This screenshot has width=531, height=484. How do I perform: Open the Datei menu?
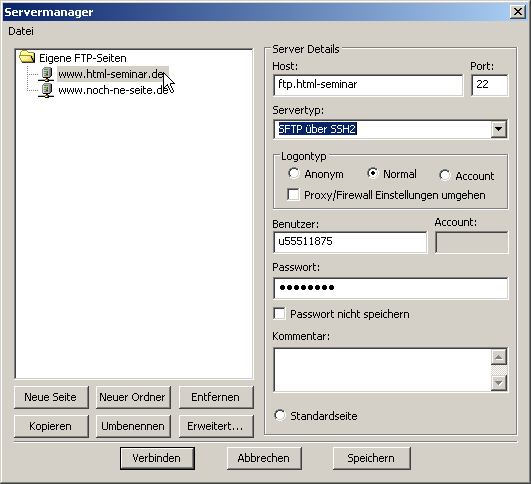tap(21, 31)
